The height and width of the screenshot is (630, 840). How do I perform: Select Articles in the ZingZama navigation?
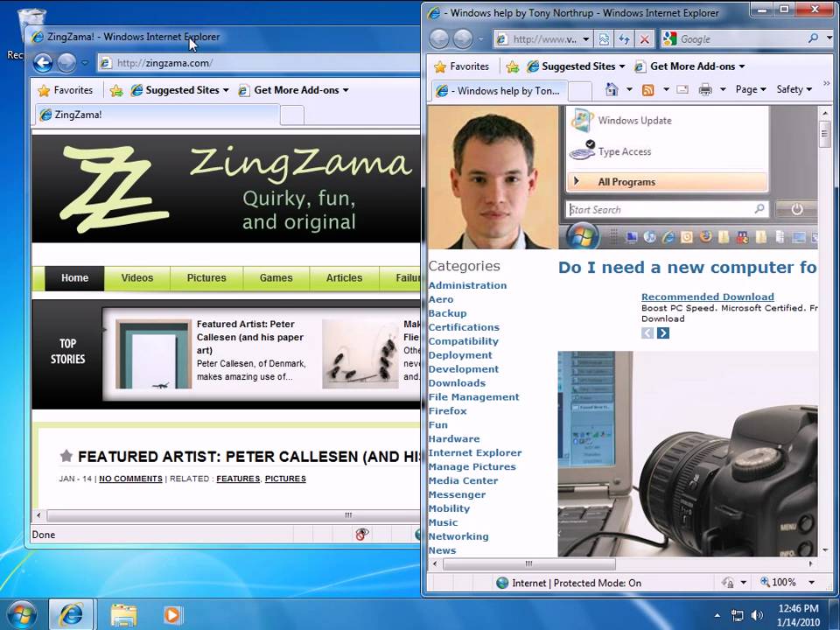tap(344, 278)
